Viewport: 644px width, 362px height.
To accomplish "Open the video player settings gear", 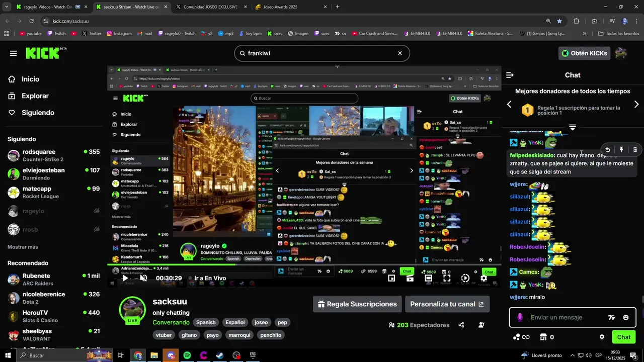I will pyautogui.click(x=484, y=278).
